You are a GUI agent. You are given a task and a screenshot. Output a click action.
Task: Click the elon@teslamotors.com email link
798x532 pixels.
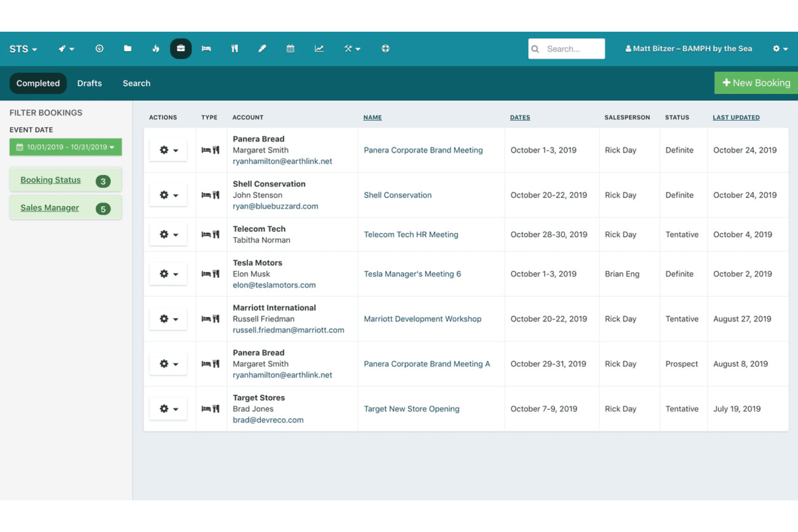pyautogui.click(x=274, y=285)
